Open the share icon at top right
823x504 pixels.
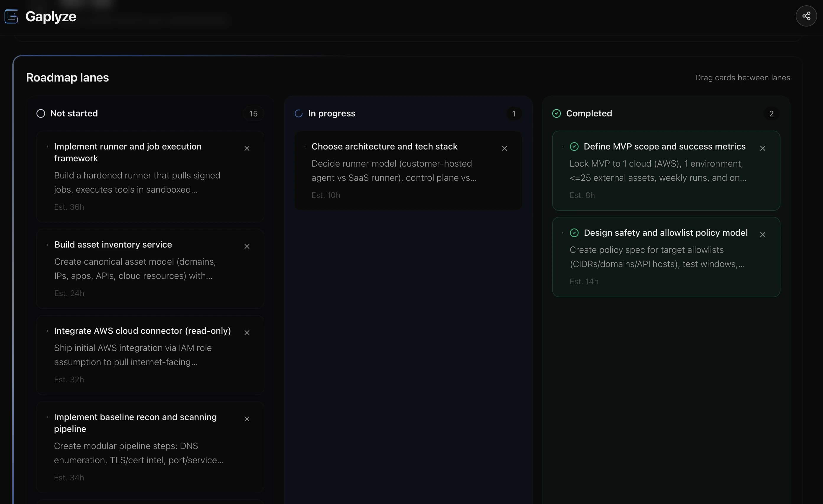pyautogui.click(x=806, y=16)
